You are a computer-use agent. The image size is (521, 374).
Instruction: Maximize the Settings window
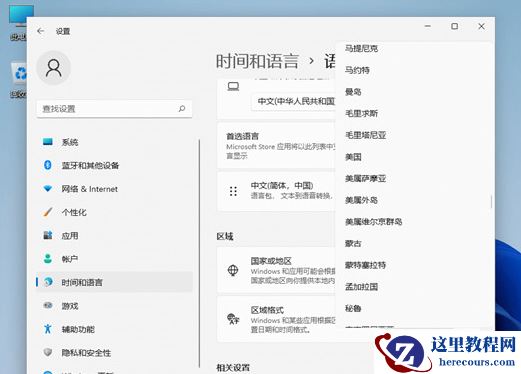coord(454,26)
